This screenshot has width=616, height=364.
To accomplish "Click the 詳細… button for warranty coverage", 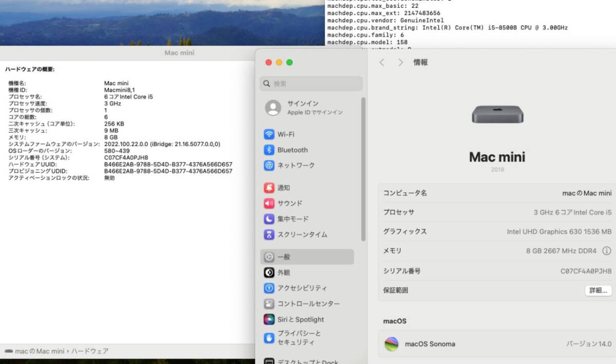I will pos(598,291).
